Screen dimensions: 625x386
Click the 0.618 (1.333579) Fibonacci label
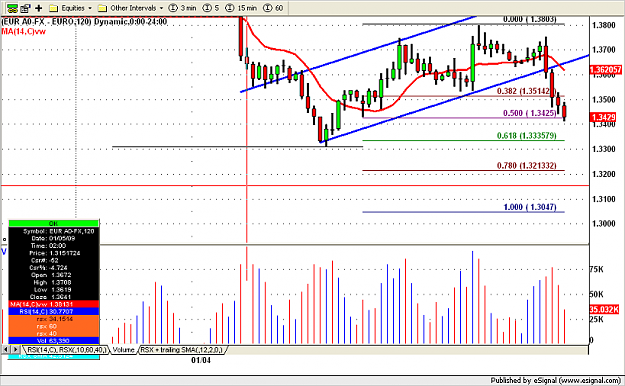point(526,136)
